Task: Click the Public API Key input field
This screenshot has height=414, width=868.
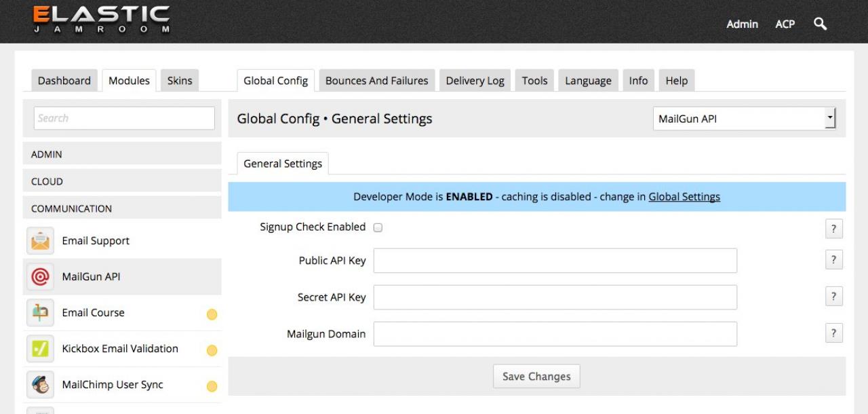Action: (x=555, y=261)
